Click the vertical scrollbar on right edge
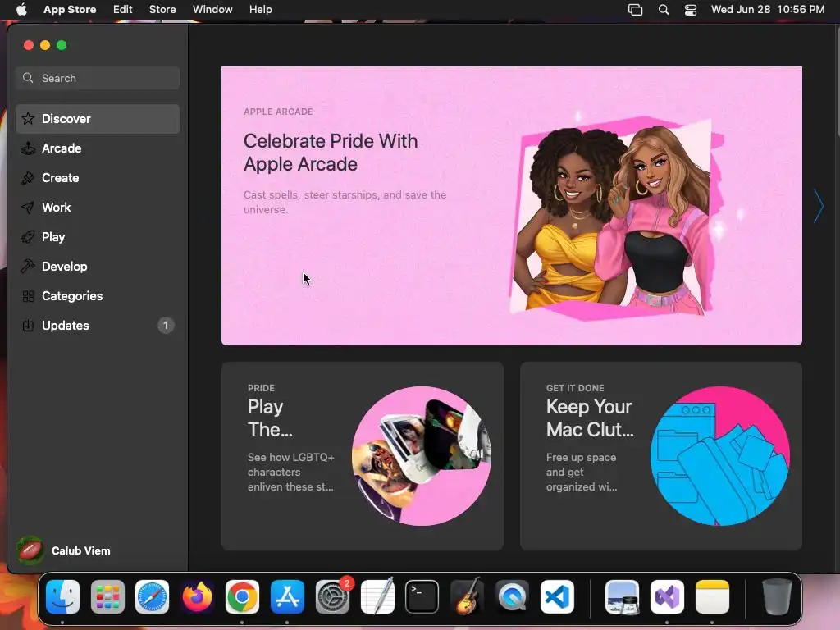Image resolution: width=840 pixels, height=630 pixels. 837,80
